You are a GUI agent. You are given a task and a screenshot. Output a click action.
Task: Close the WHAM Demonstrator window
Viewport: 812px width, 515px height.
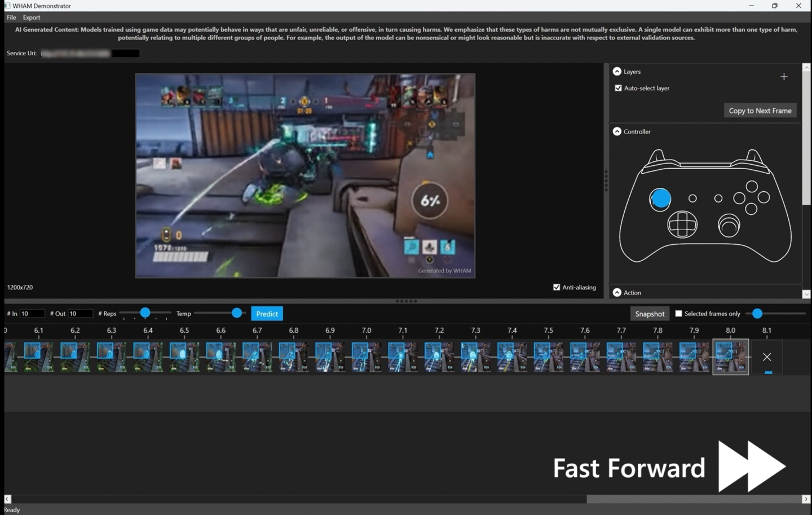(798, 6)
